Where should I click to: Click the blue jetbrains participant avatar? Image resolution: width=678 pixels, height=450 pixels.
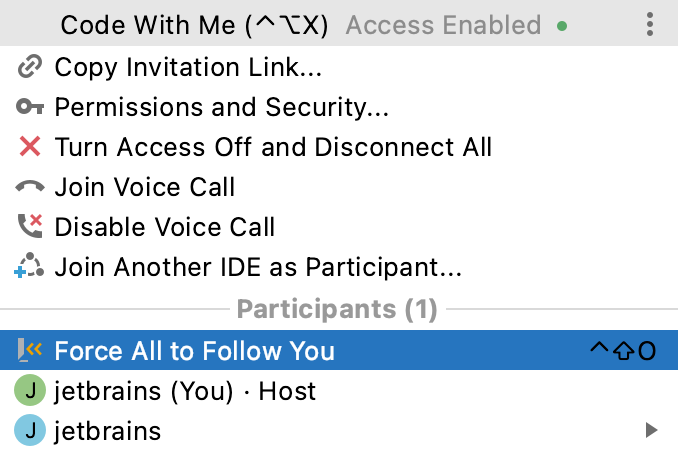pos(30,431)
